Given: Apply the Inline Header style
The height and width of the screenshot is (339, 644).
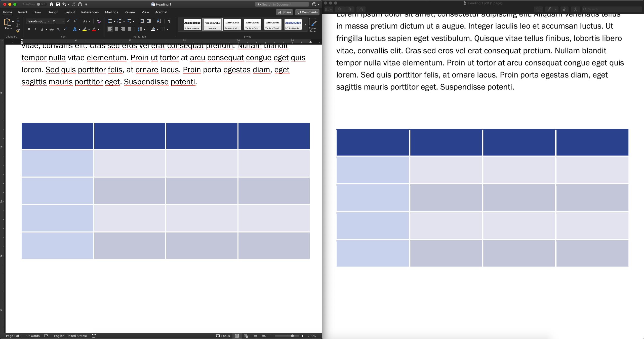Looking at the screenshot, I should pos(192,24).
